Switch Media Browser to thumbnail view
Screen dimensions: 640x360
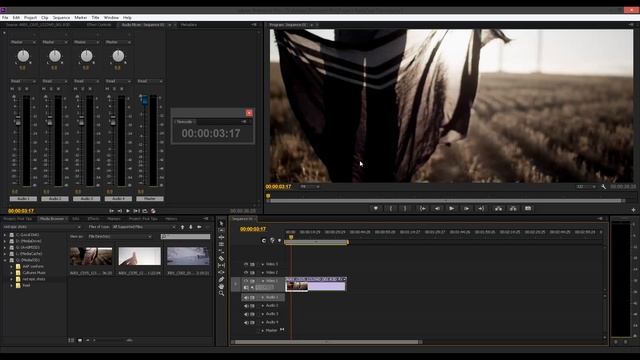click(80, 340)
